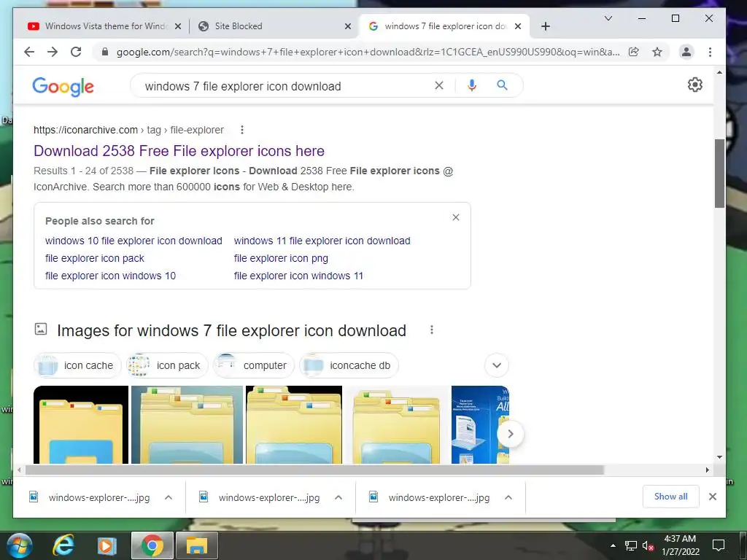Open Google search settings gear

click(694, 85)
